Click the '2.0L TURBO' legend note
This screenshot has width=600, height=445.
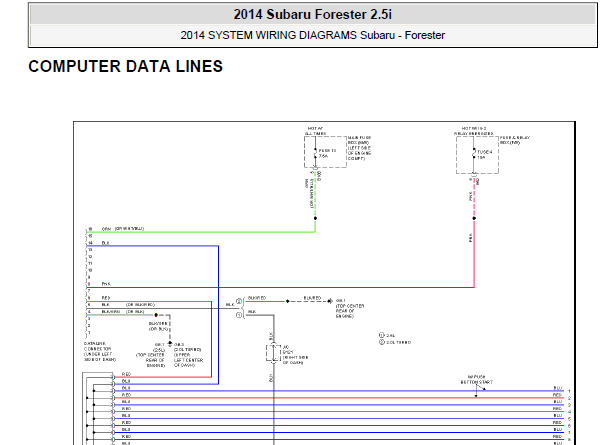point(395,342)
